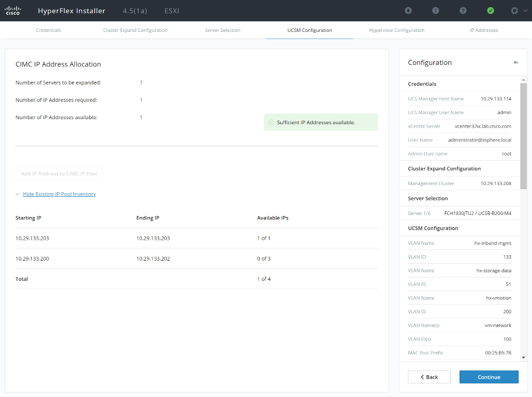Viewport: 532px width, 397px height.
Task: Click Add IP Address to CIMC IP Pool
Action: pos(59,173)
